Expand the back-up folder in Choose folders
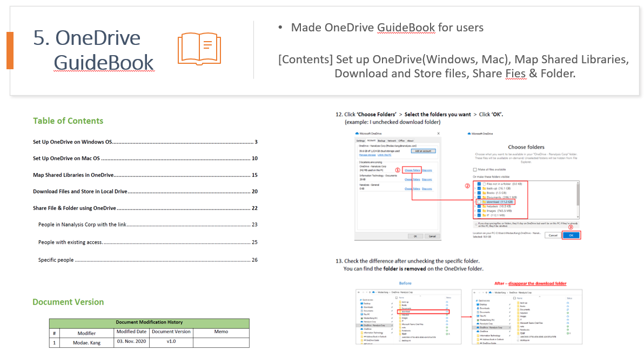The image size is (644, 364). pos(475,188)
